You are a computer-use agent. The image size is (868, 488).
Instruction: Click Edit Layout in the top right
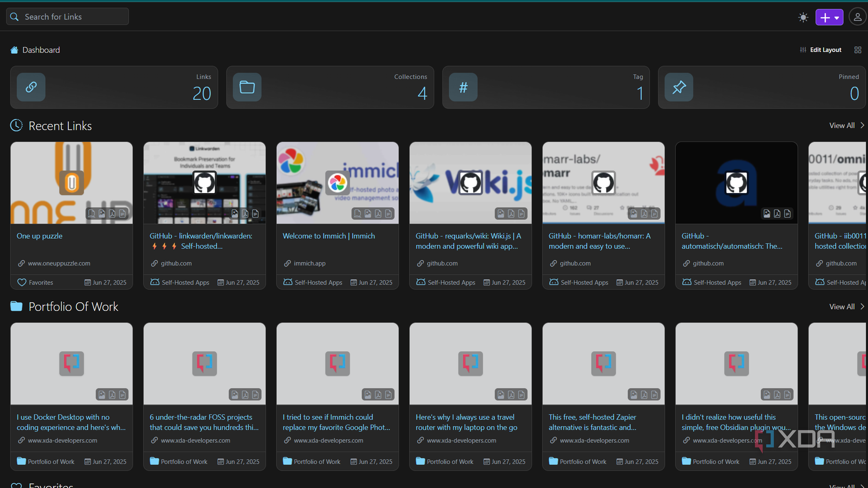pos(825,49)
